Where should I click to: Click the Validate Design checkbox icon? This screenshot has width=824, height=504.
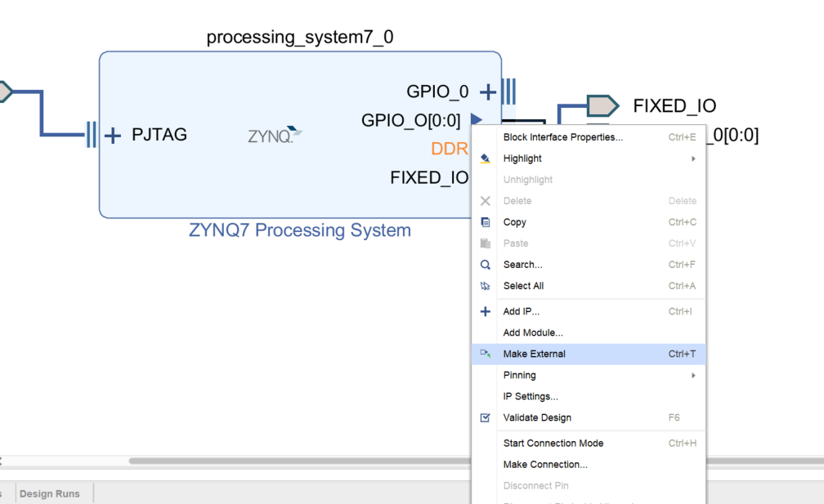tap(486, 417)
